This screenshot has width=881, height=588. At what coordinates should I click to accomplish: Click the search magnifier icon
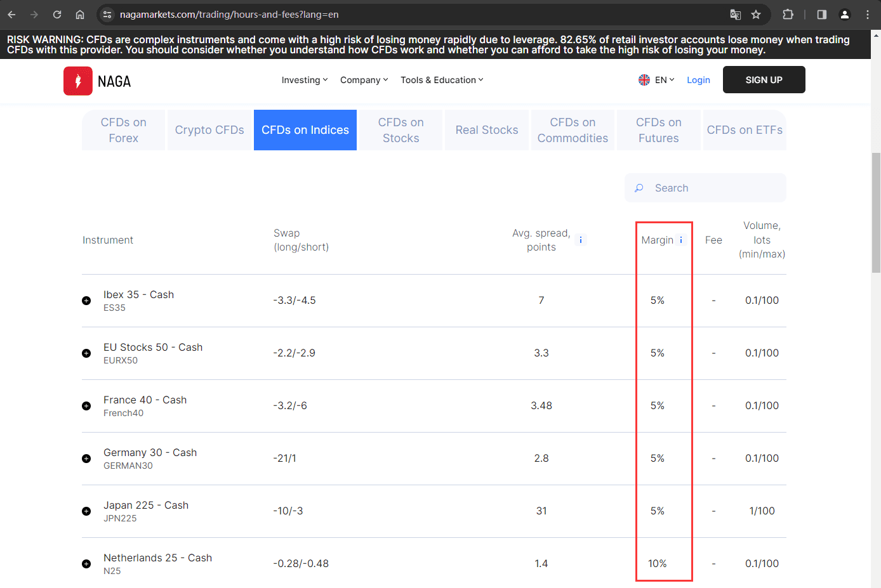pyautogui.click(x=639, y=188)
